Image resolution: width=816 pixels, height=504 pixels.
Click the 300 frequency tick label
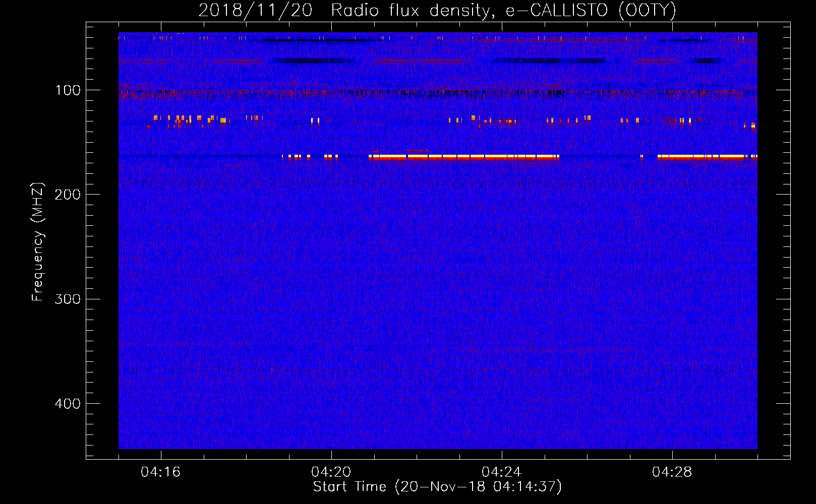point(67,299)
